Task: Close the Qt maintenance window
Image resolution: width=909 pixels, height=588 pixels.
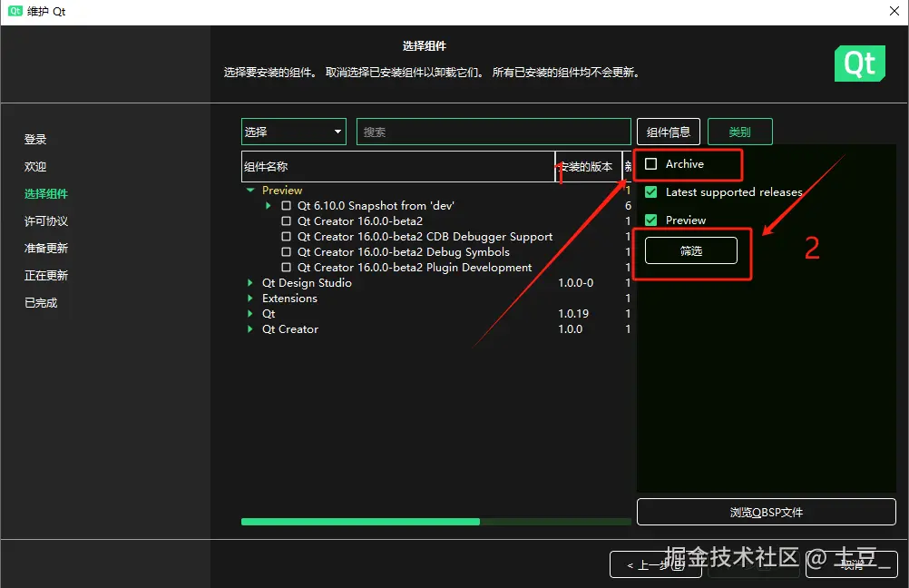Action: [894, 11]
